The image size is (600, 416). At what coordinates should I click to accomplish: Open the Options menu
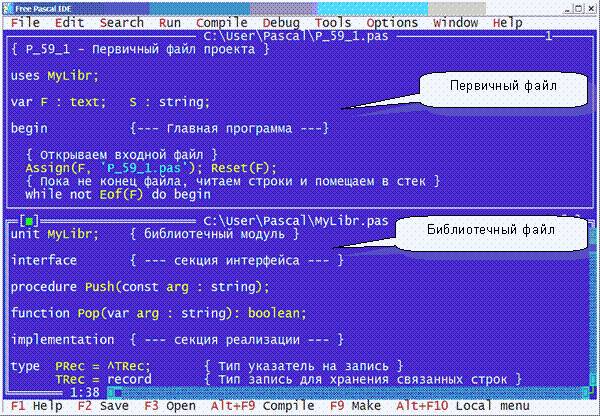click(392, 23)
